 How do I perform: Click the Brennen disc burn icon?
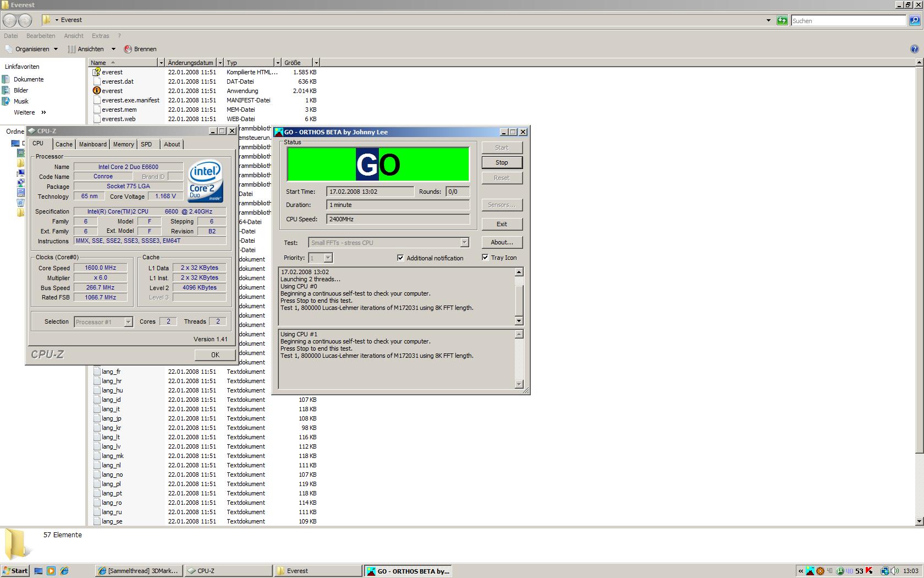tap(128, 49)
